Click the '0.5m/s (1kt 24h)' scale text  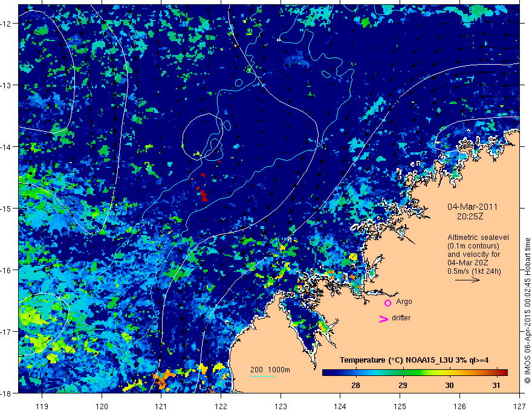point(474,271)
